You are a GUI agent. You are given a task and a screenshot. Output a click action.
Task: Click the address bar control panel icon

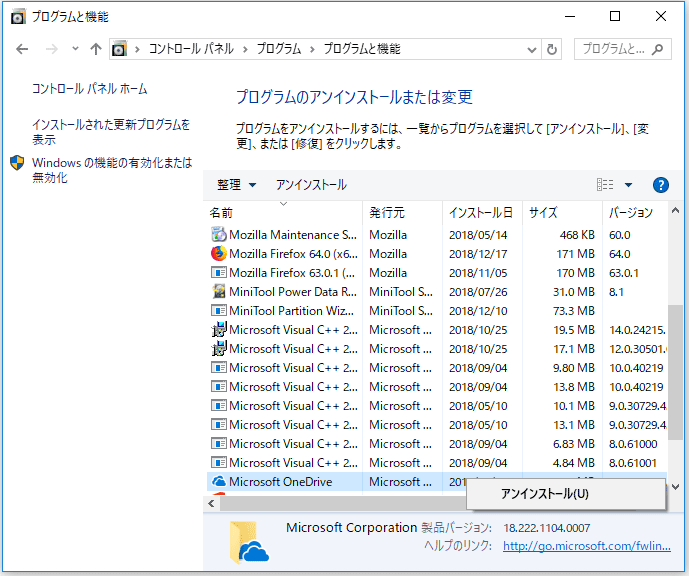[120, 49]
